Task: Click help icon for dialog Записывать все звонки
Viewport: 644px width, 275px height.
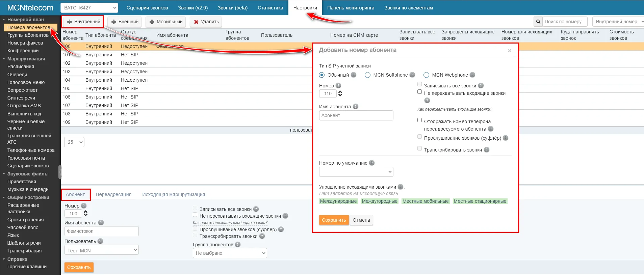Action: [x=481, y=86]
